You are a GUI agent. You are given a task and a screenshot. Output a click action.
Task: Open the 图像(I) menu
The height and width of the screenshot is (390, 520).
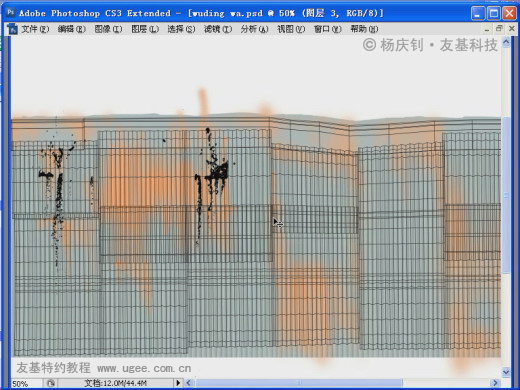coord(108,29)
